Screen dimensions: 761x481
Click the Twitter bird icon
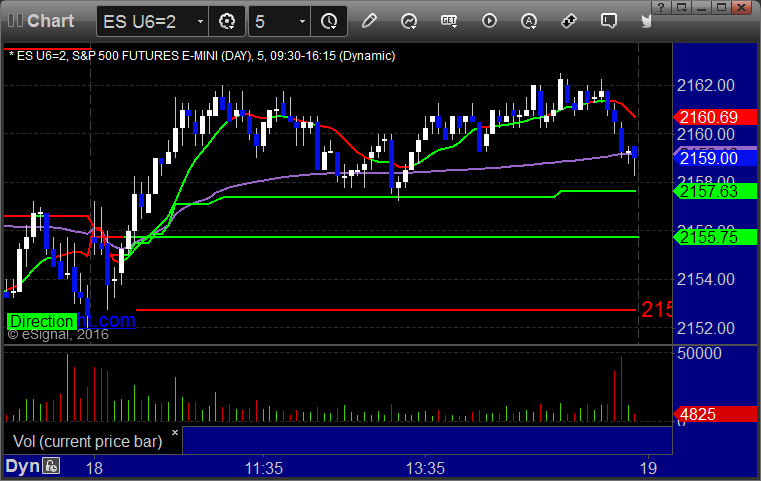tap(646, 21)
